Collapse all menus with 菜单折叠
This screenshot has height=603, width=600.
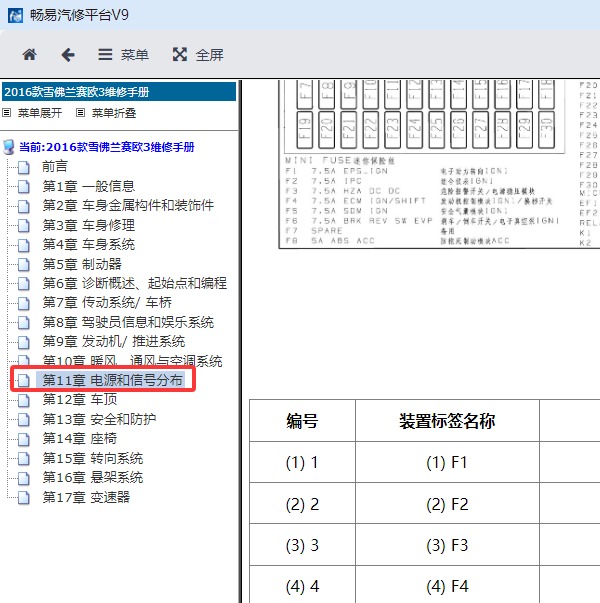(x=107, y=113)
